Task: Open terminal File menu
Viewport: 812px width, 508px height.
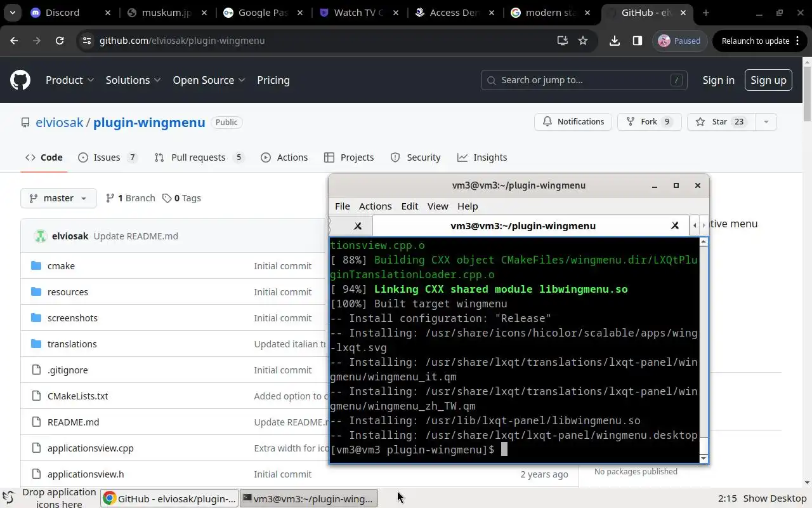Action: coord(343,206)
